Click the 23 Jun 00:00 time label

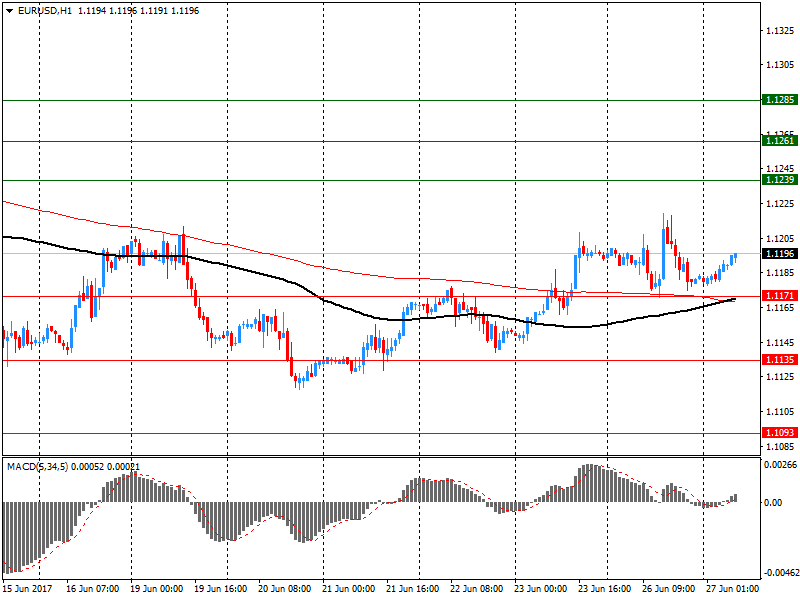click(540, 589)
